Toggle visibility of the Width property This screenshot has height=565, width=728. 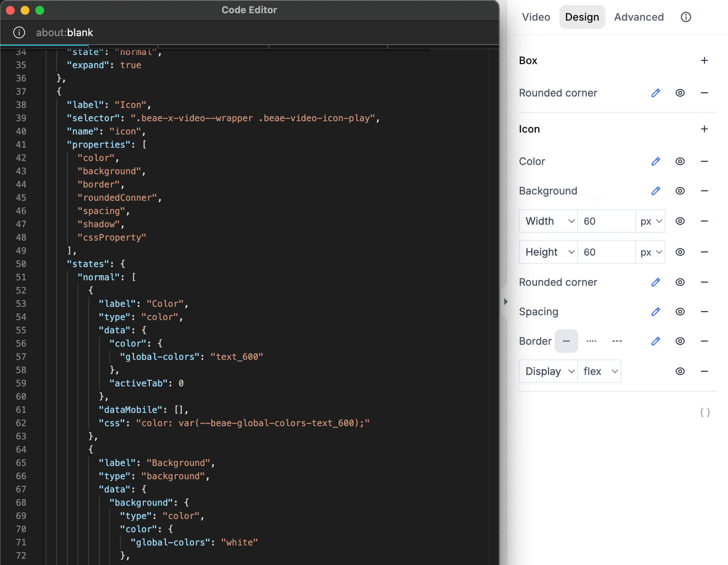click(x=680, y=221)
